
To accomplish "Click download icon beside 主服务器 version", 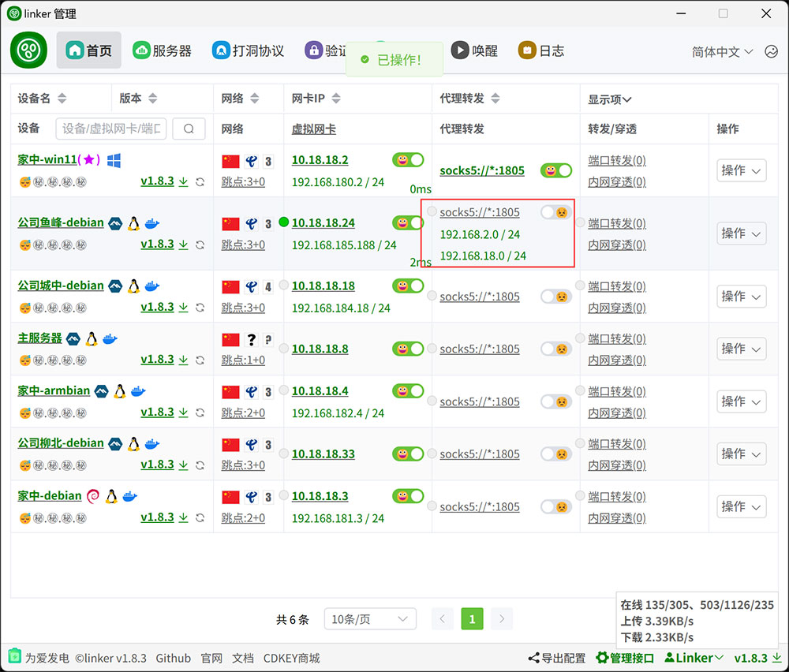I will (x=184, y=360).
